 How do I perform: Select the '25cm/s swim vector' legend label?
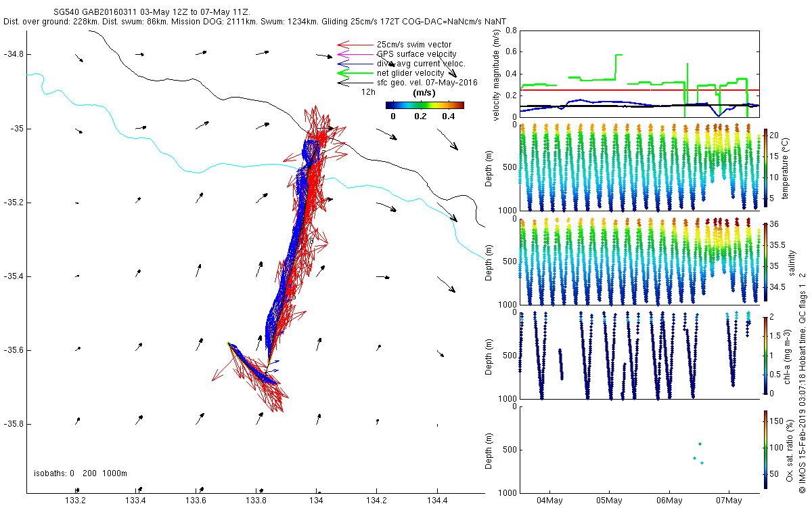(x=414, y=45)
